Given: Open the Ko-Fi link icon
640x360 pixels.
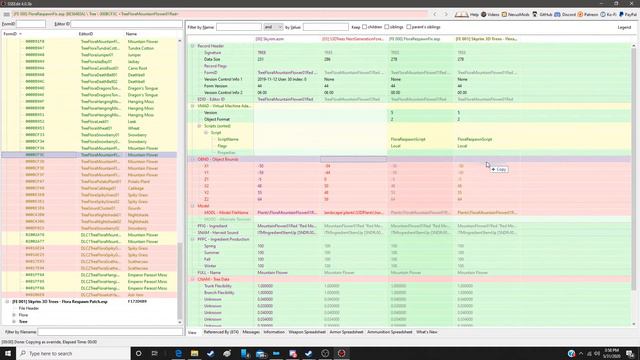Looking at the screenshot, I should [603, 14].
